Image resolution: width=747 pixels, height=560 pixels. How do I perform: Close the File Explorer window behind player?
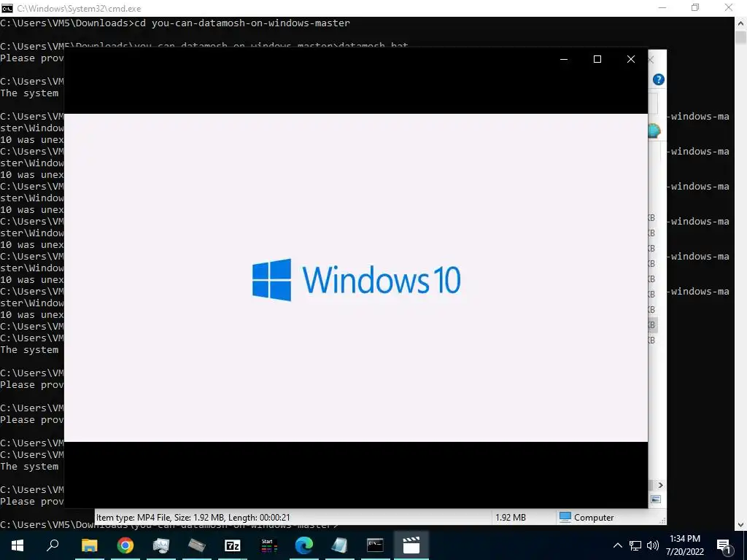click(x=651, y=60)
